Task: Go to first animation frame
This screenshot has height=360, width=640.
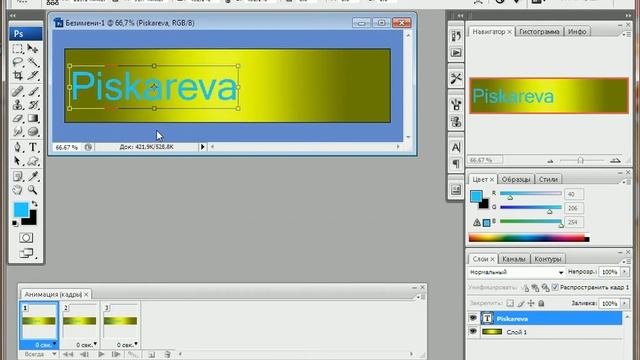Action: 68,354
